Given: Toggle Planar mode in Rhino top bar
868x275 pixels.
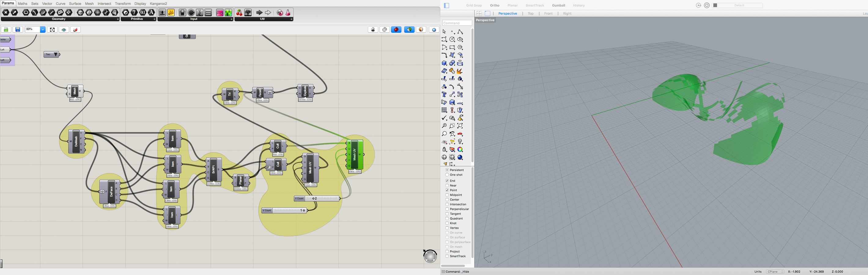Looking at the screenshot, I should coord(512,5).
